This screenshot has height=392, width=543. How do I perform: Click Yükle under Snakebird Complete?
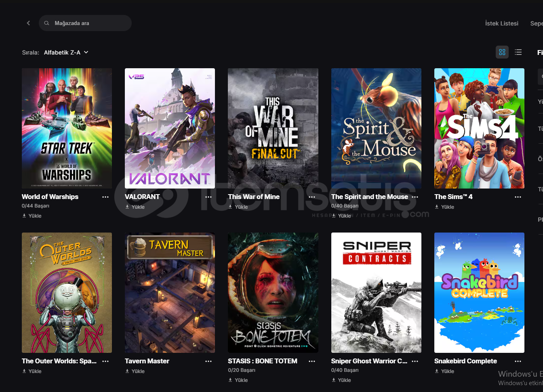tap(444, 371)
